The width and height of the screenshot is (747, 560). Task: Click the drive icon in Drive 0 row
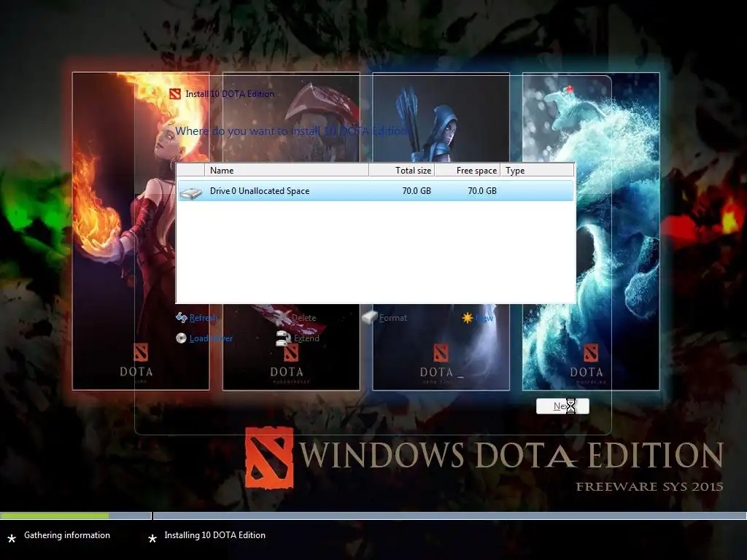coord(191,192)
